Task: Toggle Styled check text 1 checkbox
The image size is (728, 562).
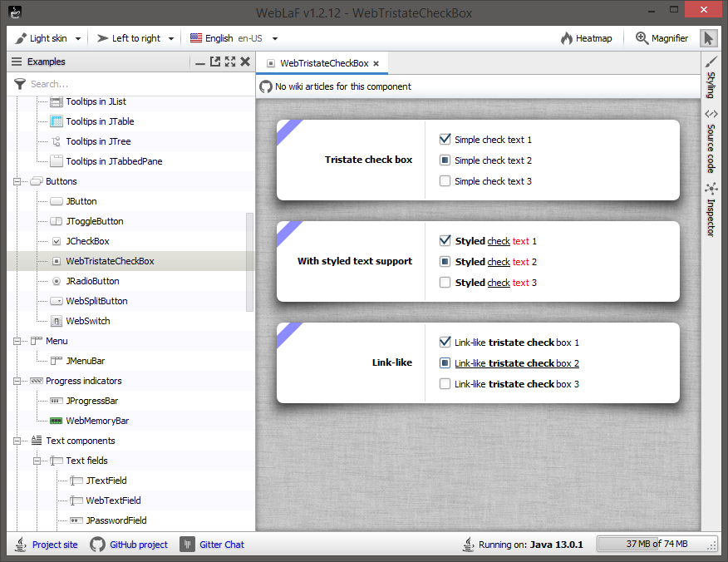Action: coord(445,240)
